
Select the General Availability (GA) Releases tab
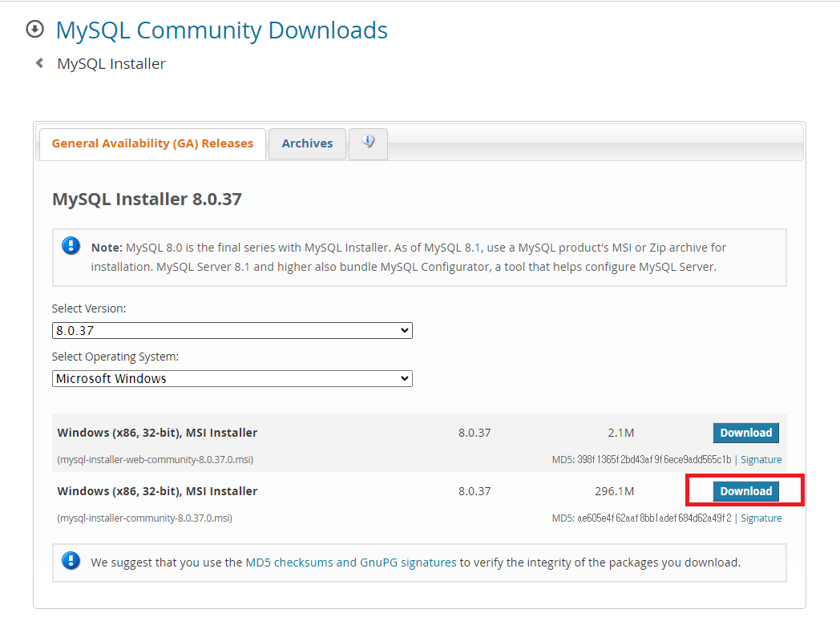pyautogui.click(x=152, y=143)
